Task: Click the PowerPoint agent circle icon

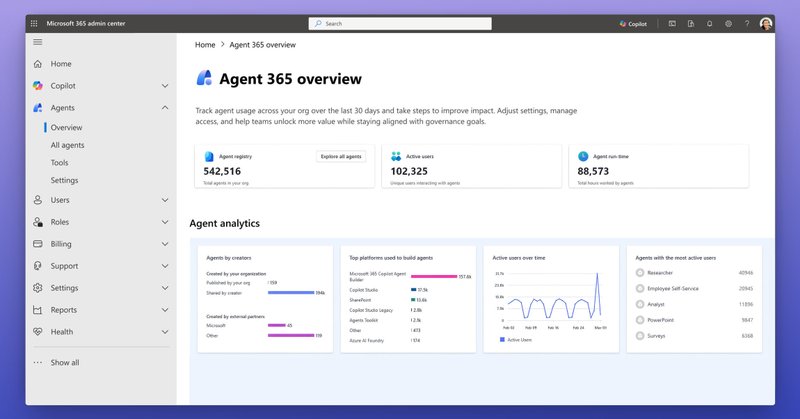Action: [640, 321]
